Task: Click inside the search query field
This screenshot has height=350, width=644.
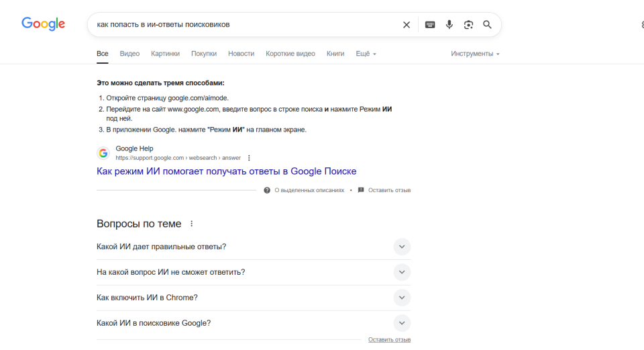Action: tap(241, 25)
